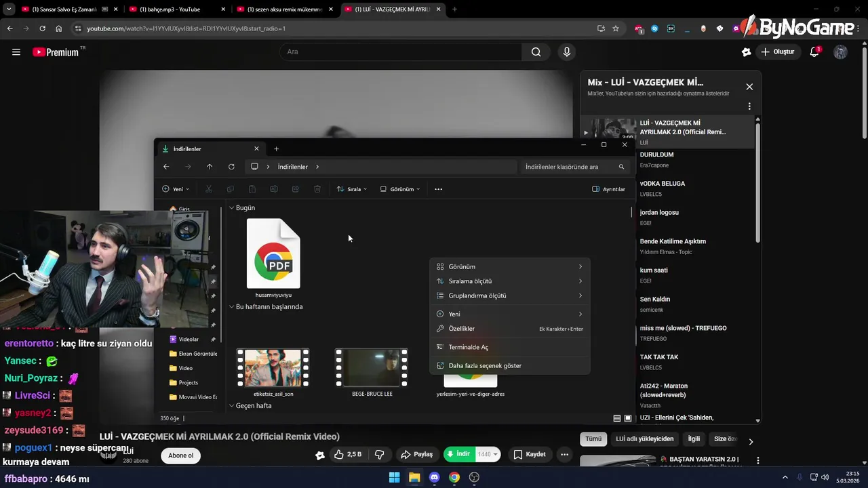The width and height of the screenshot is (868, 488).
Task: Open YouTube notifications bell
Action: pyautogui.click(x=815, y=52)
